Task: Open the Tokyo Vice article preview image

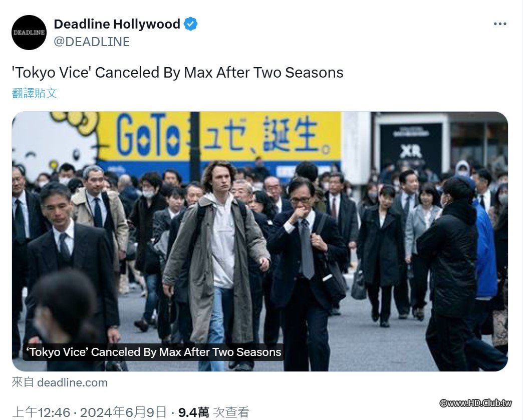Action: (260, 241)
